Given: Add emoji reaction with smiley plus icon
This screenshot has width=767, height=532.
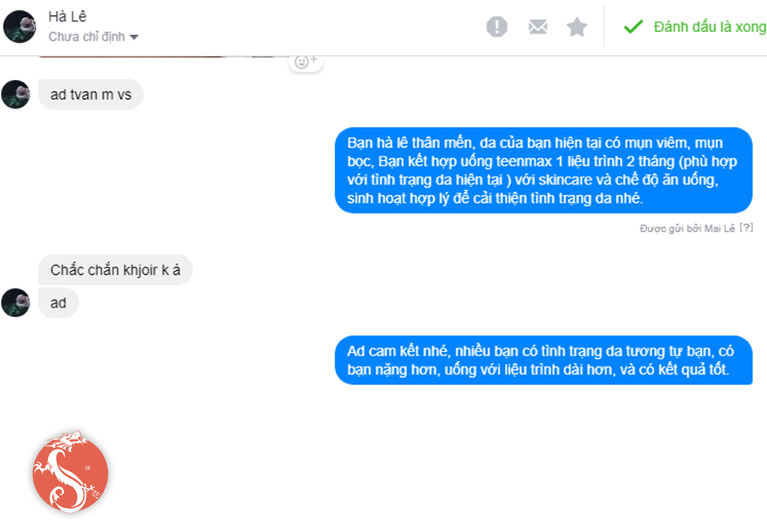Looking at the screenshot, I should coord(306,62).
